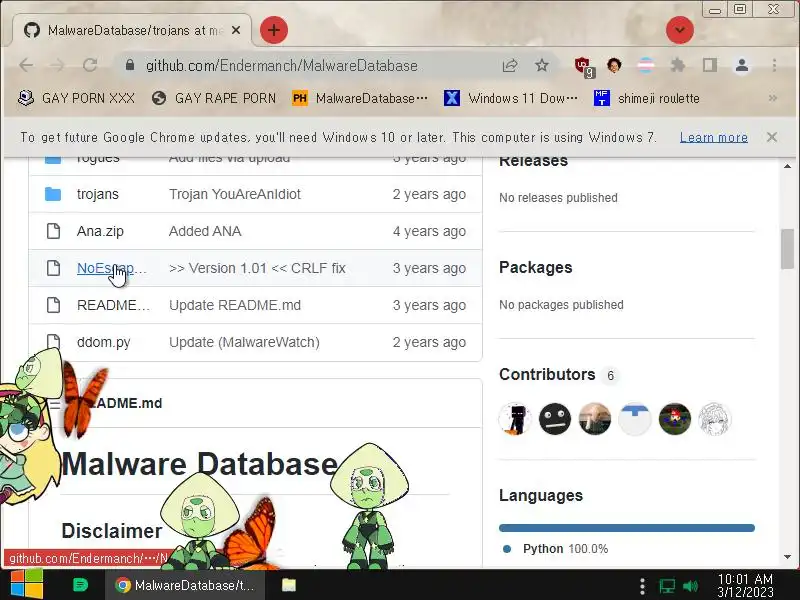This screenshot has height=600, width=800.
Task: Dismiss the Chrome update notification banner
Action: (x=771, y=137)
